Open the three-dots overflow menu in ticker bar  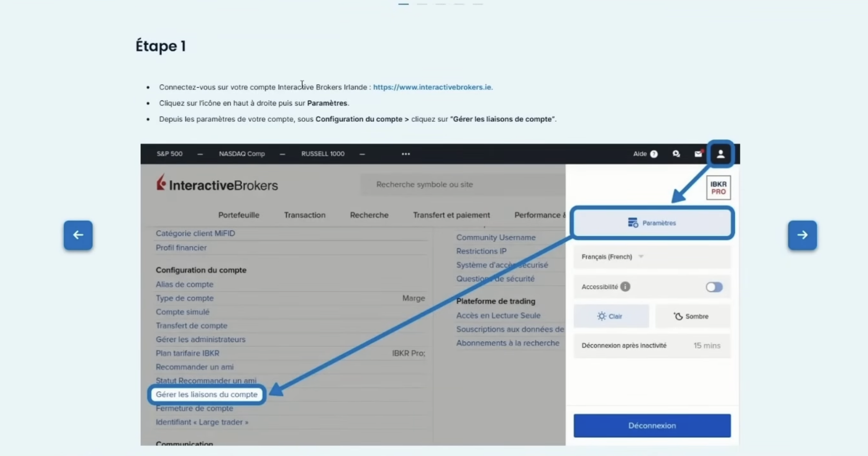(x=406, y=154)
